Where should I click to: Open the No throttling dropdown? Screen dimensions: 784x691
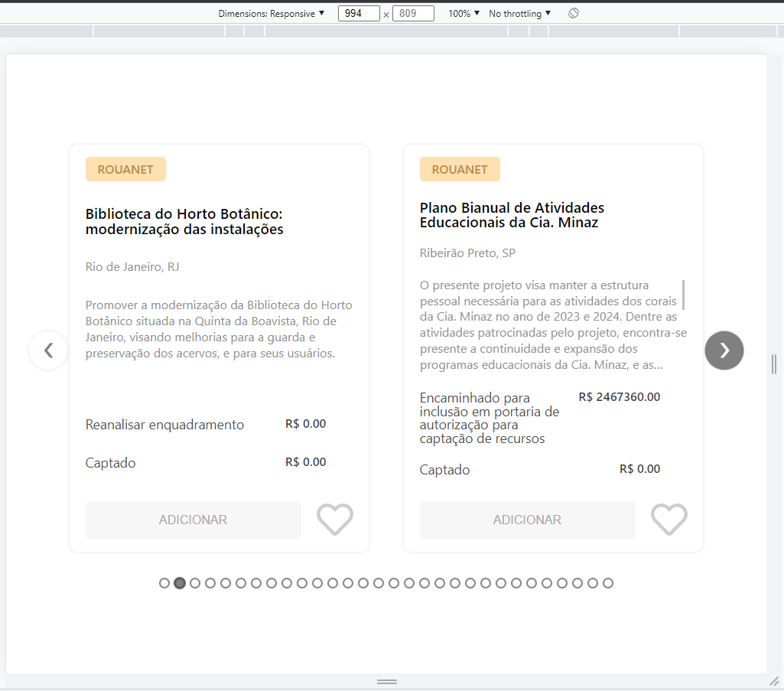pyautogui.click(x=519, y=13)
